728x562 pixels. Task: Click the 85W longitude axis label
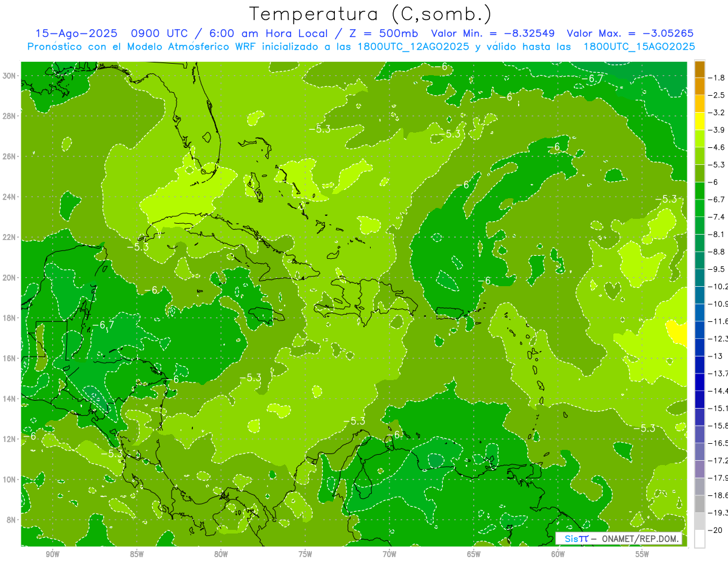point(137,554)
